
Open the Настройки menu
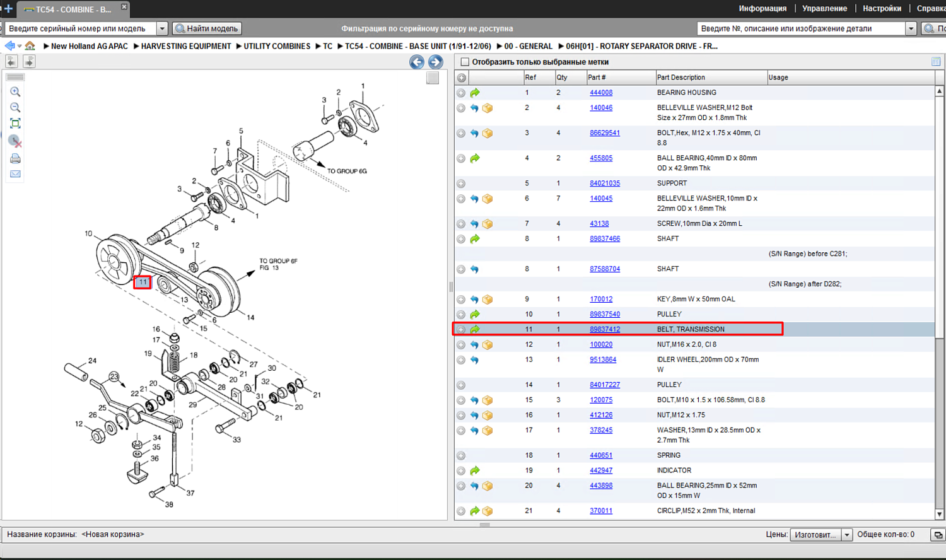click(882, 9)
